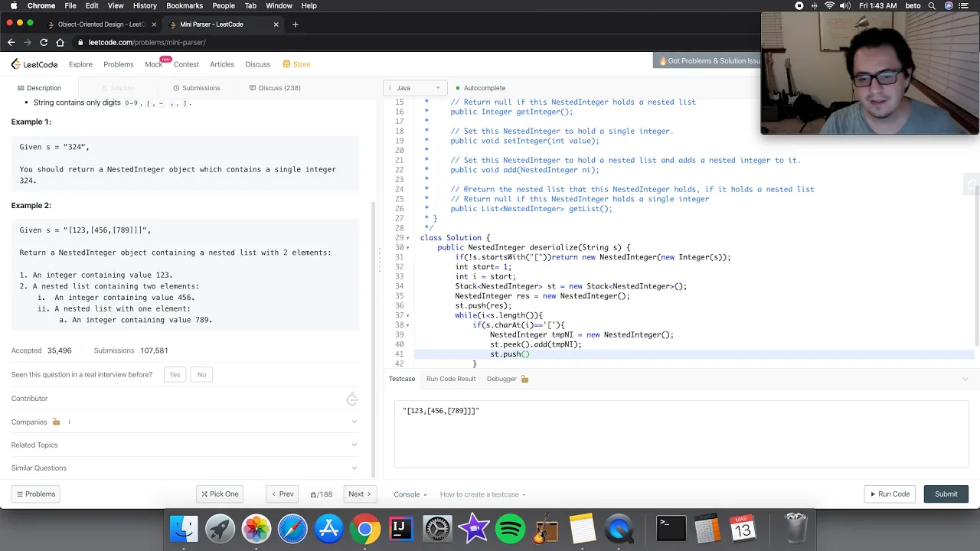Launch Launchpad rocket icon in dock
Viewport: 980px width, 551px height.
tap(220, 529)
